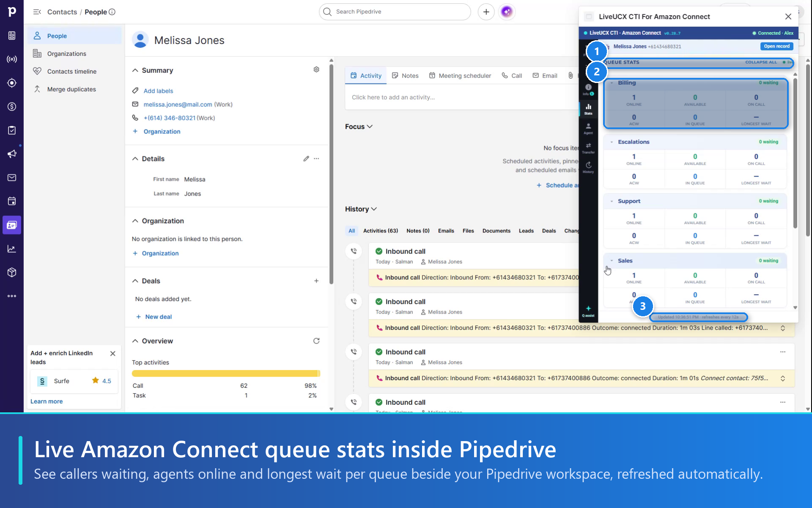
Task: Focus the Search Pipedrive field
Action: pyautogui.click(x=395, y=12)
